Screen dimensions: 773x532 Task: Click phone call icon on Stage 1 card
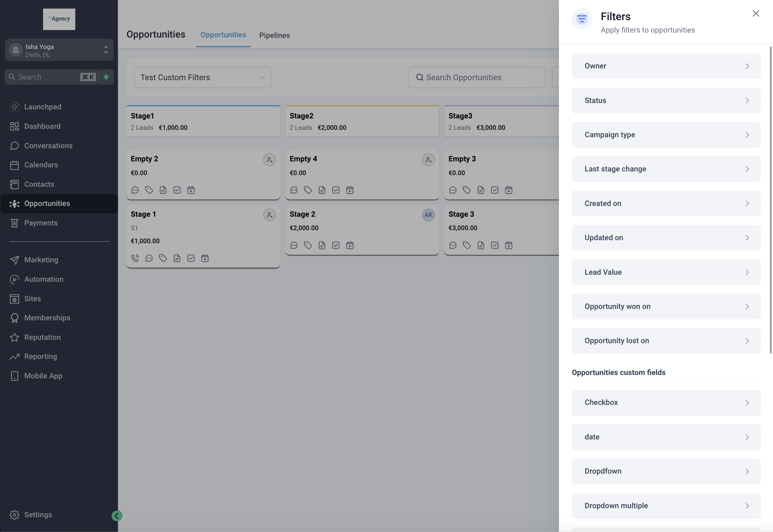coord(135,258)
